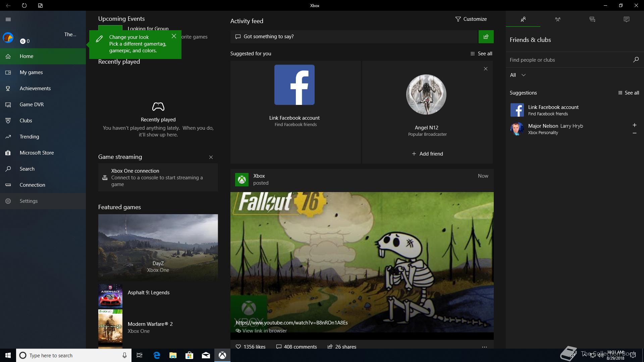Open Xbox poster avatar icon

tap(242, 180)
